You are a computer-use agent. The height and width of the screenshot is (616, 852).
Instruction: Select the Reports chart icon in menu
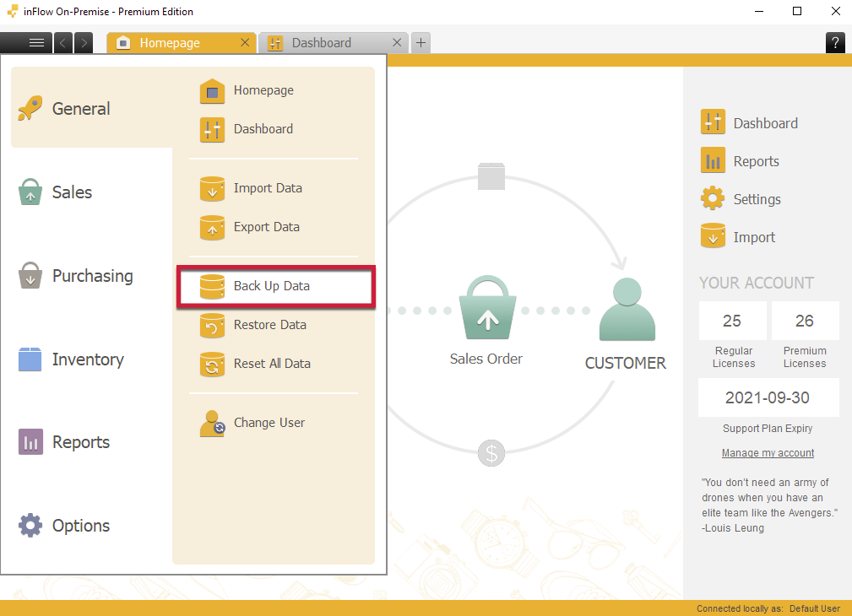click(30, 441)
